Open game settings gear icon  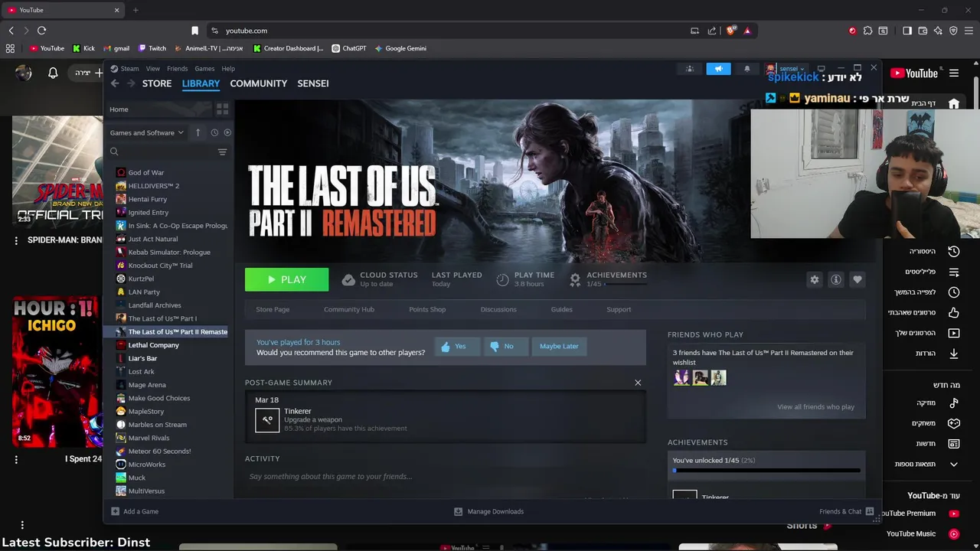pyautogui.click(x=815, y=280)
